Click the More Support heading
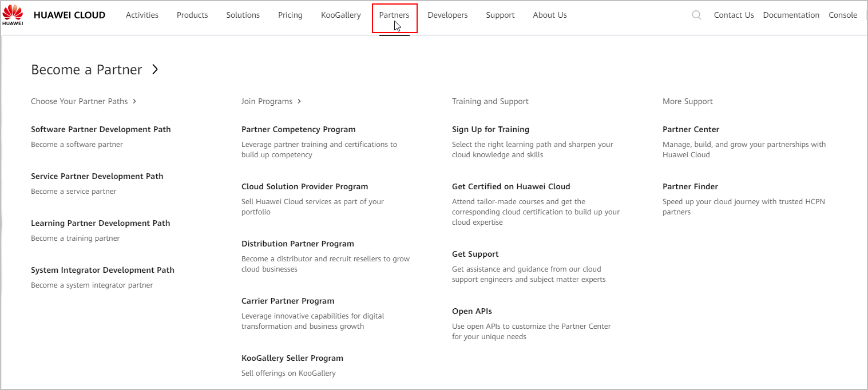 [x=688, y=101]
